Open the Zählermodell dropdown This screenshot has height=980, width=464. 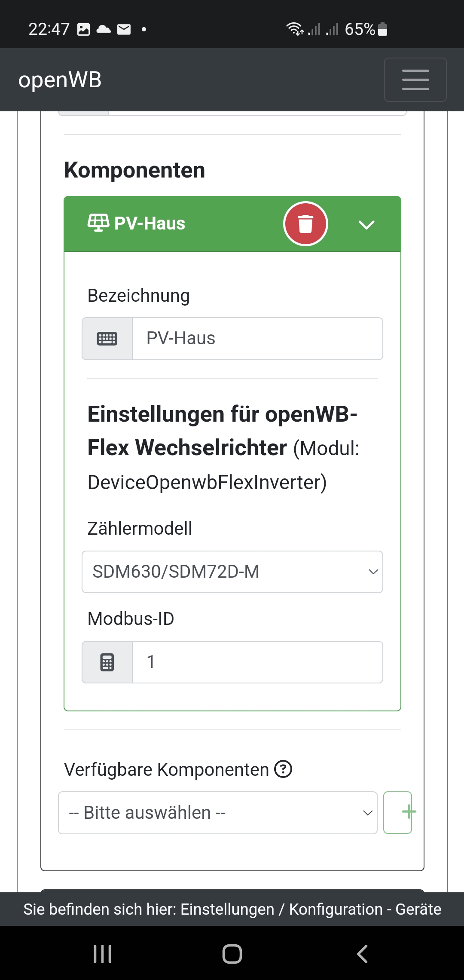pos(232,572)
